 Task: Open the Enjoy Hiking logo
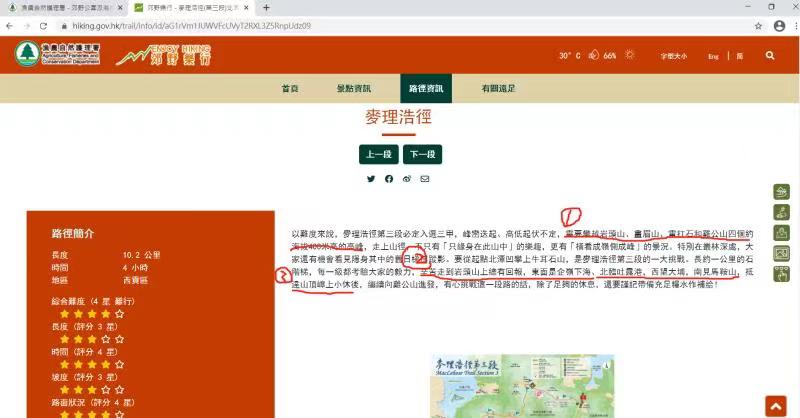click(165, 56)
